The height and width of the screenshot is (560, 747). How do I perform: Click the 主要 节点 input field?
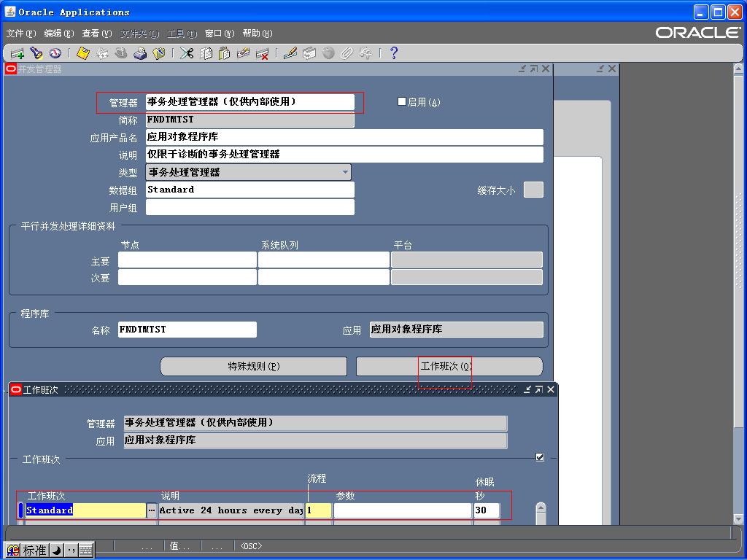(187, 260)
